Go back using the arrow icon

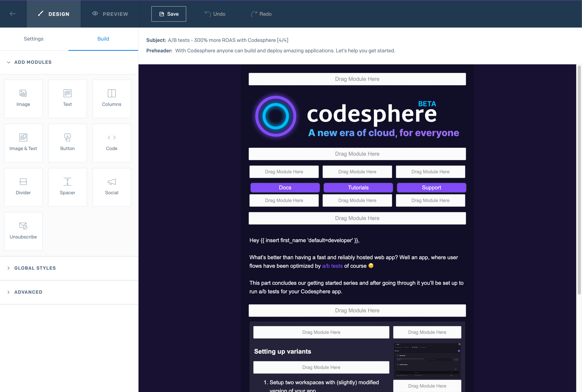13,14
